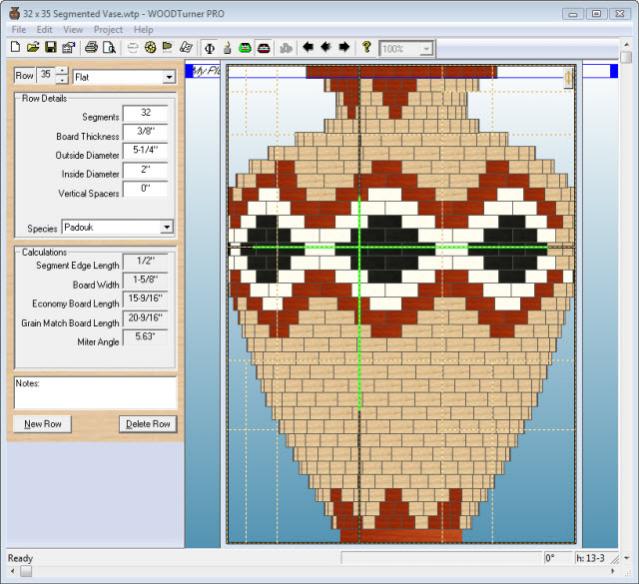639x584 pixels.
Task: Expand the Flat row type dropdown
Action: pos(168,76)
